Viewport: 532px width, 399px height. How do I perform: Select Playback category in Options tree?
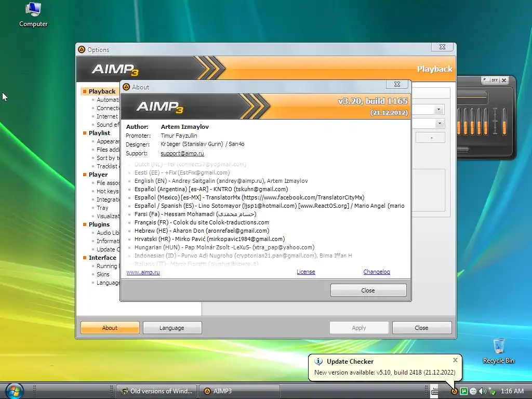coord(102,91)
